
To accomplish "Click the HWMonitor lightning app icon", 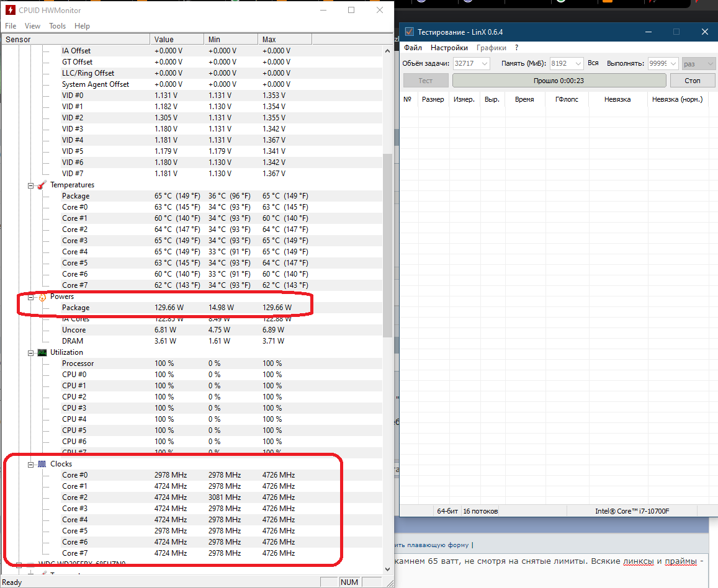I will pos(10,10).
